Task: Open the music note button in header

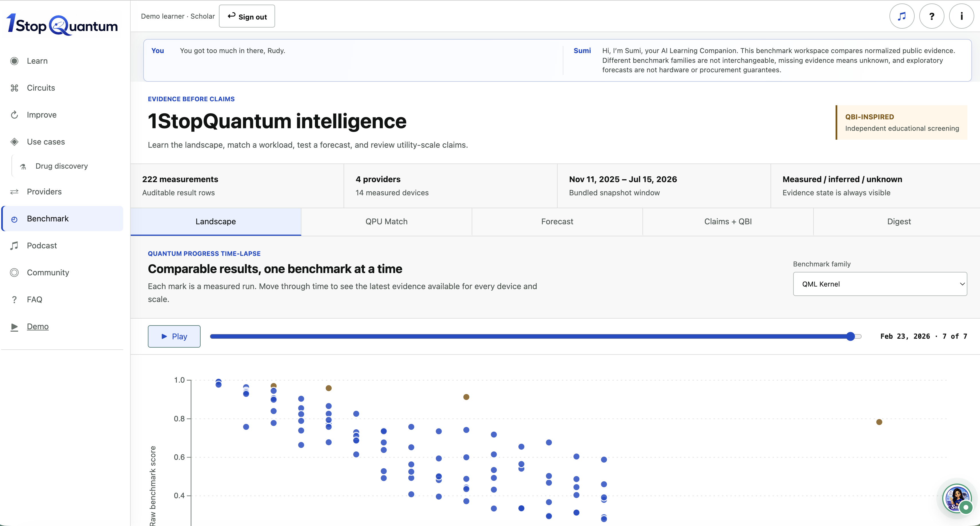Action: [x=902, y=16]
